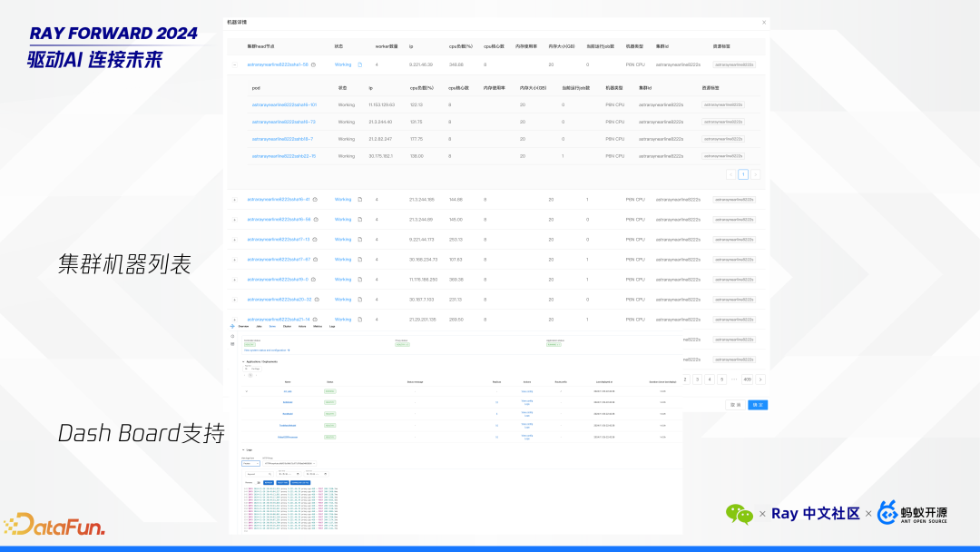Expand the astraraynearline8222ssha17-13 row

(x=234, y=240)
